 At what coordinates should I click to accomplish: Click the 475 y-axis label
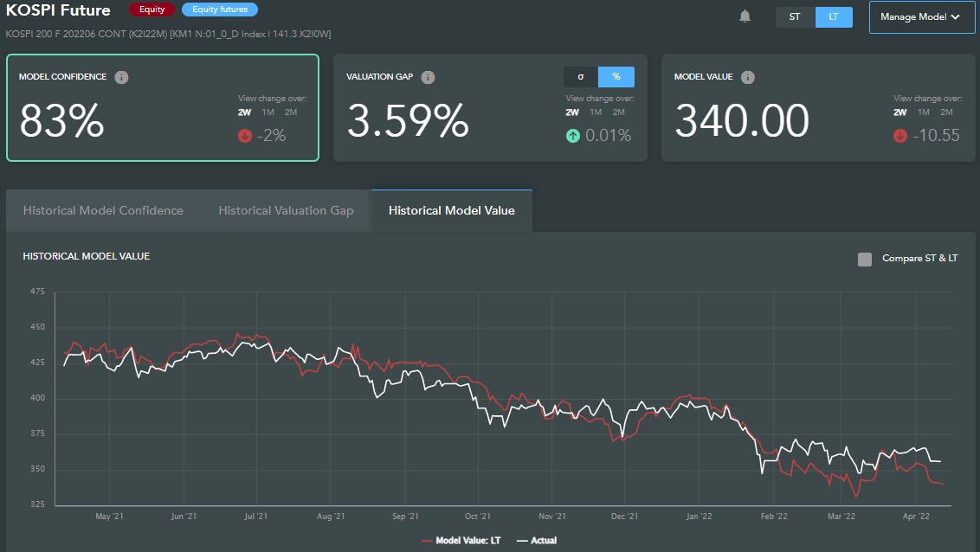point(37,292)
